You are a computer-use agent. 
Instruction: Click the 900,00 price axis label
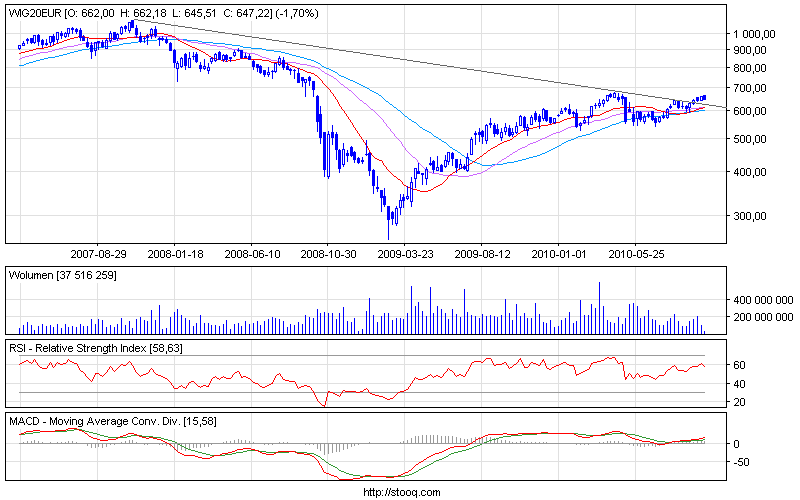click(x=750, y=50)
